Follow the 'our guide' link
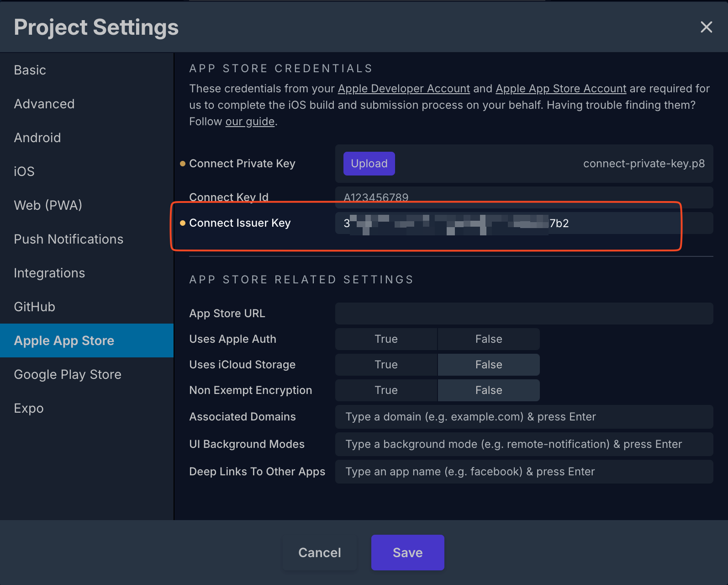728x585 pixels. coord(250,122)
